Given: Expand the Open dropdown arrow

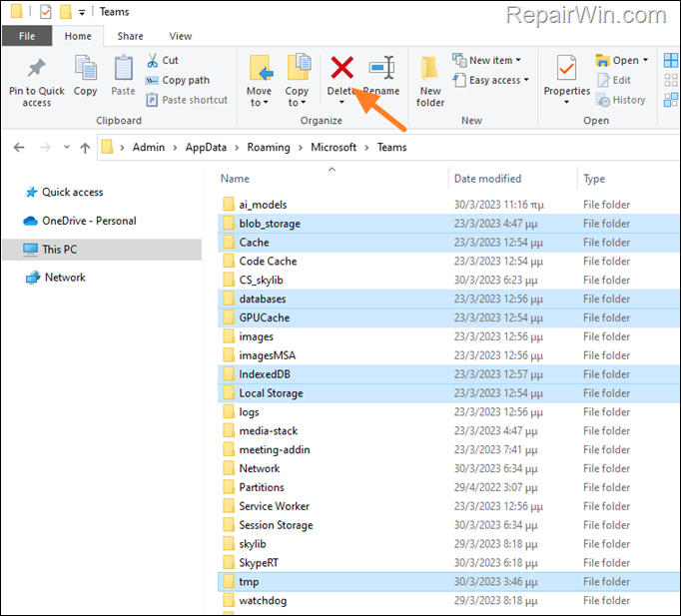Looking at the screenshot, I should [x=645, y=60].
